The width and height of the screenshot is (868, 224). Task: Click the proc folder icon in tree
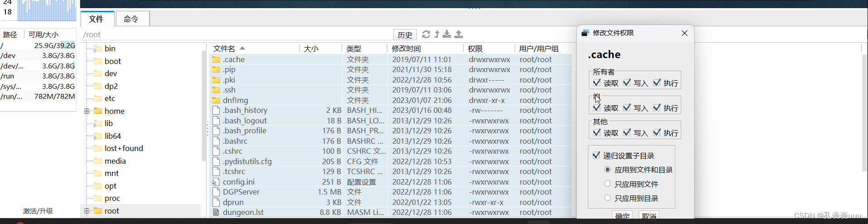point(97,198)
